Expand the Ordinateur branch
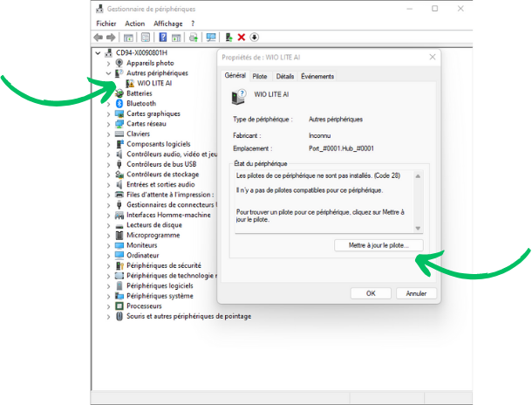 tap(108, 256)
